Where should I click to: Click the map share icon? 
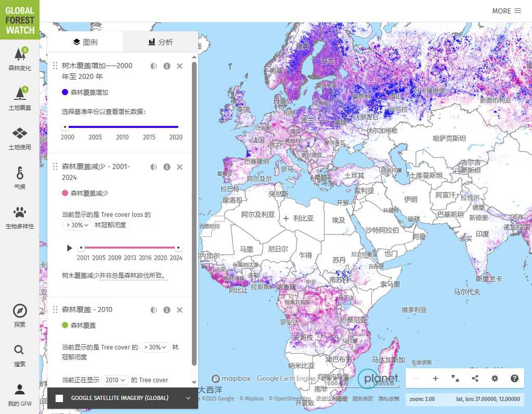(x=475, y=379)
